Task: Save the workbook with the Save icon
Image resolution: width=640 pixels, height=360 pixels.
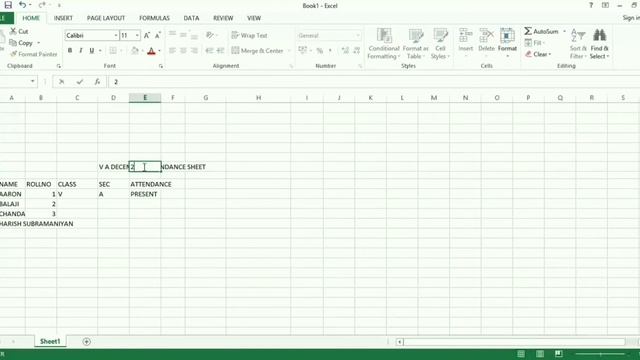Action: pyautogui.click(x=8, y=5)
